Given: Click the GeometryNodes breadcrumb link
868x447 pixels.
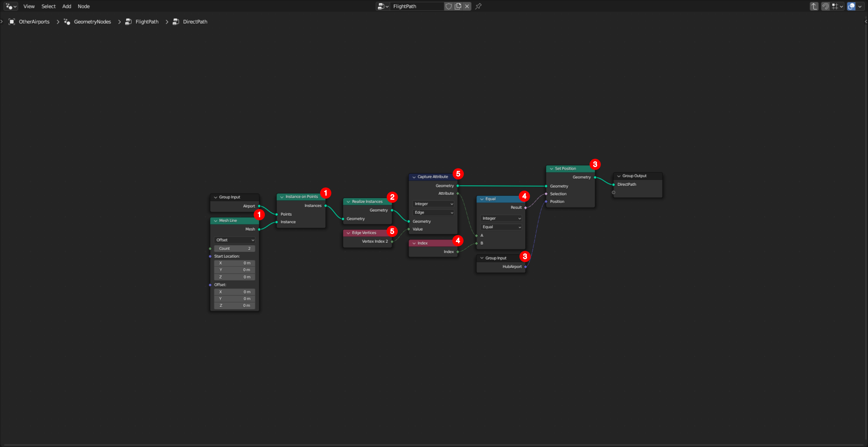Looking at the screenshot, I should (92, 22).
